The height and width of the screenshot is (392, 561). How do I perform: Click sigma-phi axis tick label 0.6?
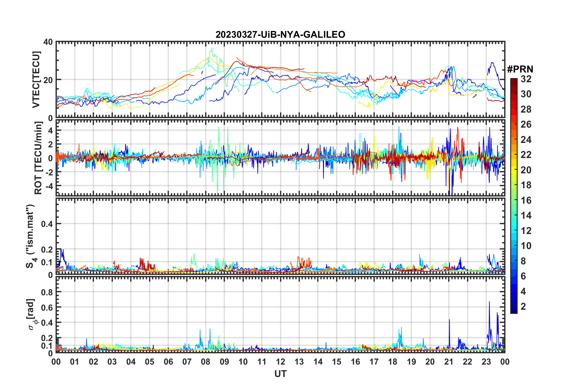[x=47, y=307]
